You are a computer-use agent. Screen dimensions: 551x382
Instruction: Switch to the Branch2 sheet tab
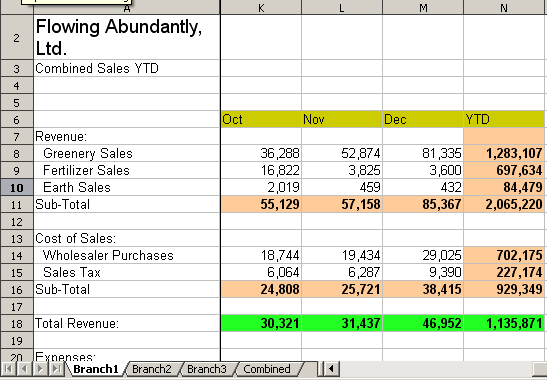coord(151,369)
